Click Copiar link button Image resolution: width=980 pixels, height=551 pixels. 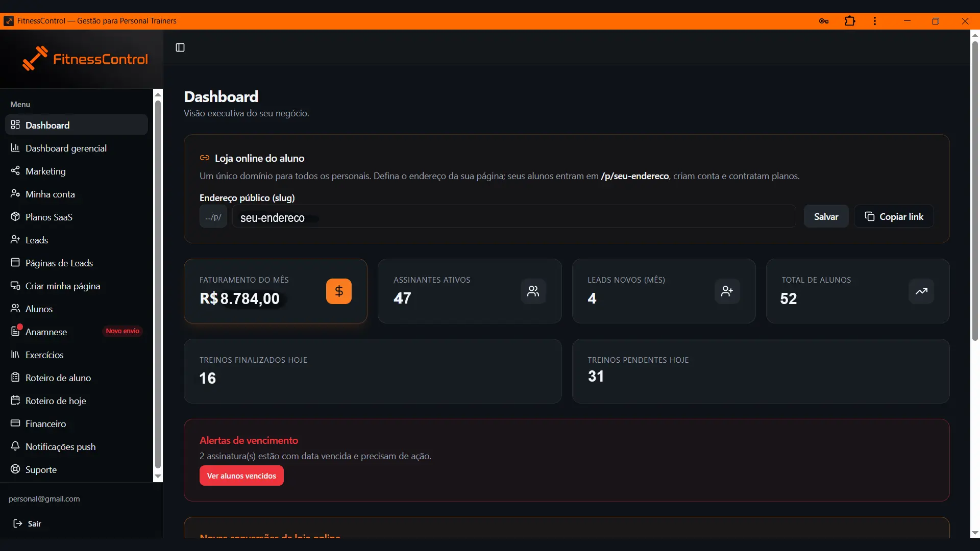[x=894, y=216]
